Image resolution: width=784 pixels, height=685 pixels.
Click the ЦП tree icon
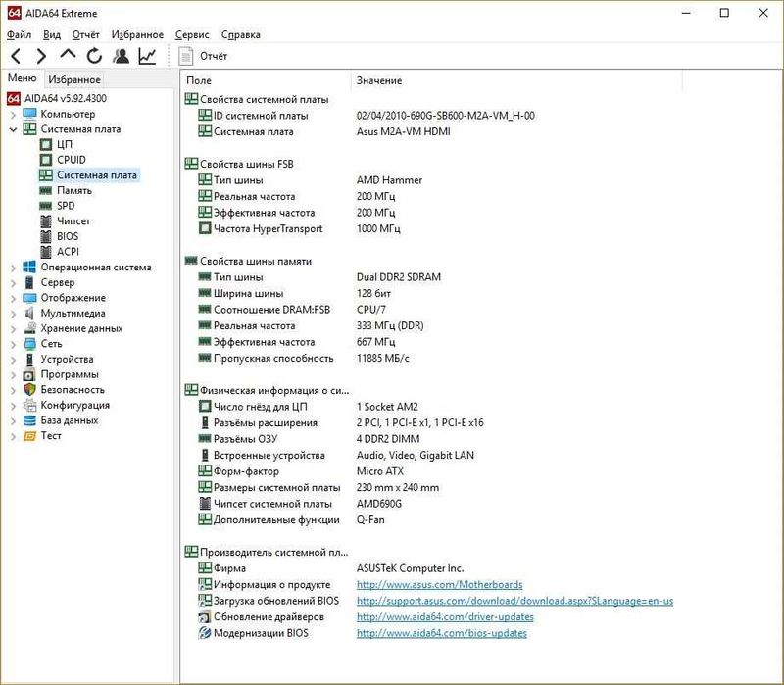point(45,144)
